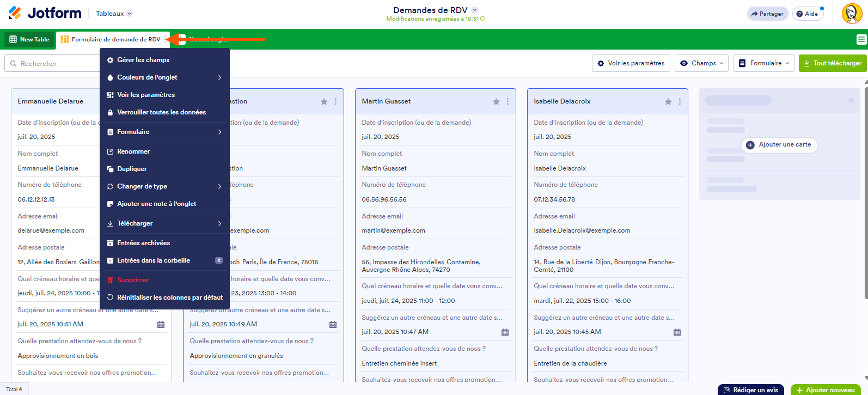Select the Formulaire de demande de RDV tab

[111, 39]
